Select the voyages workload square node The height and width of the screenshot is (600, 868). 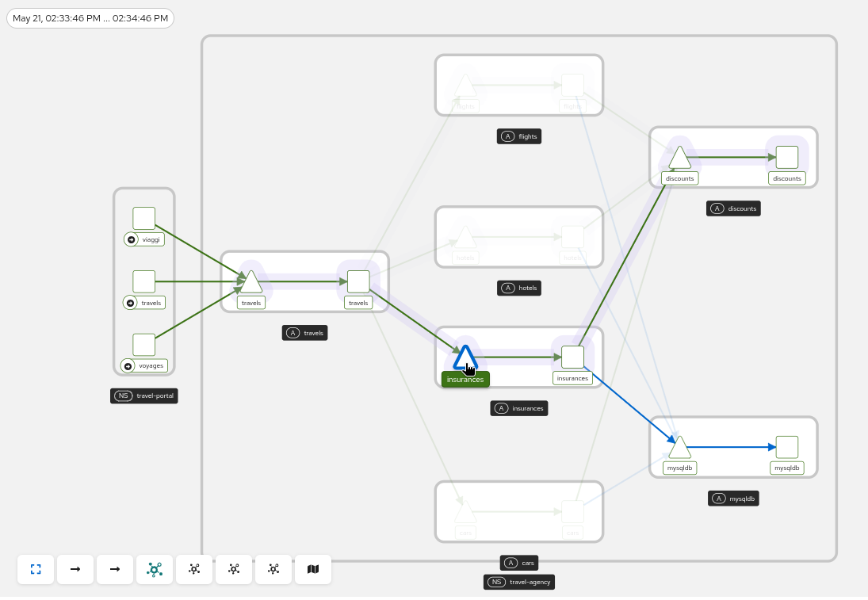click(144, 345)
